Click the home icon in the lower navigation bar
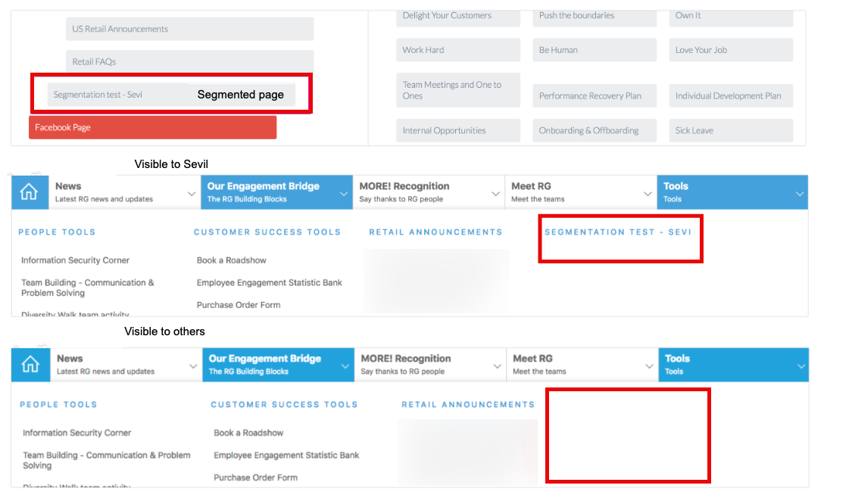The width and height of the screenshot is (852, 504). point(30,365)
